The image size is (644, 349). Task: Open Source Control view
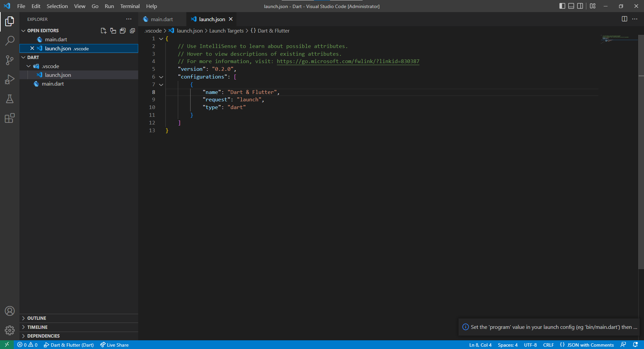[x=9, y=60]
